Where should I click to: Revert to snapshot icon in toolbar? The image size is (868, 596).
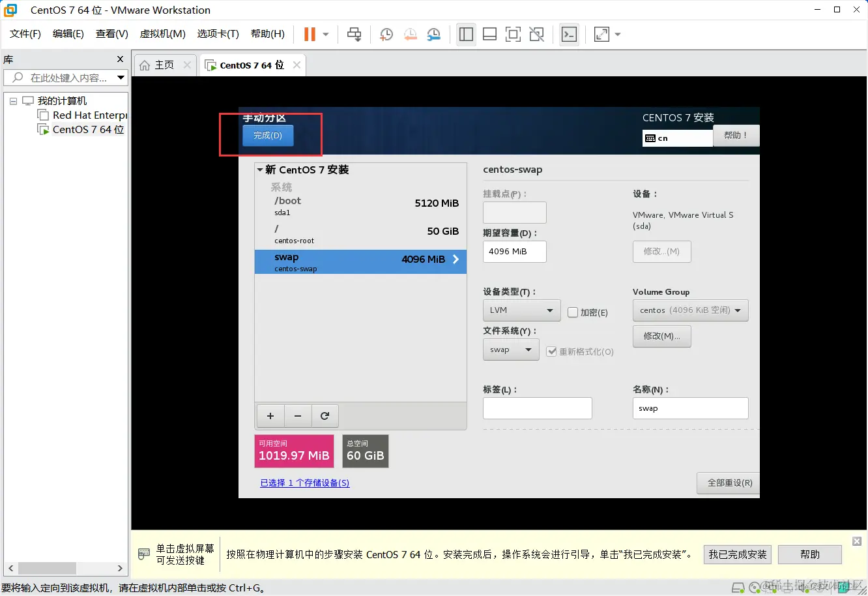410,34
